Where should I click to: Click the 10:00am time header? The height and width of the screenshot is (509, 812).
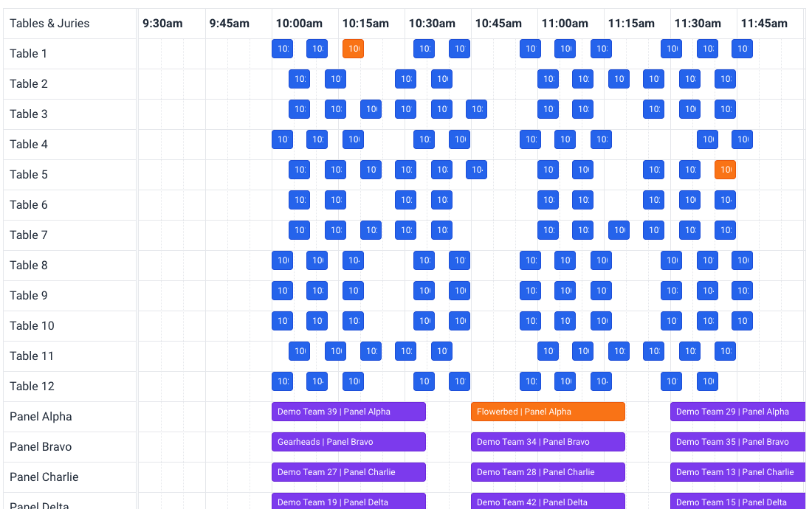(299, 24)
